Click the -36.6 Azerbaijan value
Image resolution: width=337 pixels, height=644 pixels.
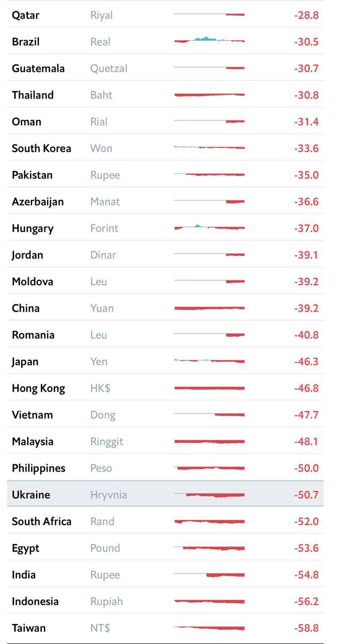click(x=306, y=201)
